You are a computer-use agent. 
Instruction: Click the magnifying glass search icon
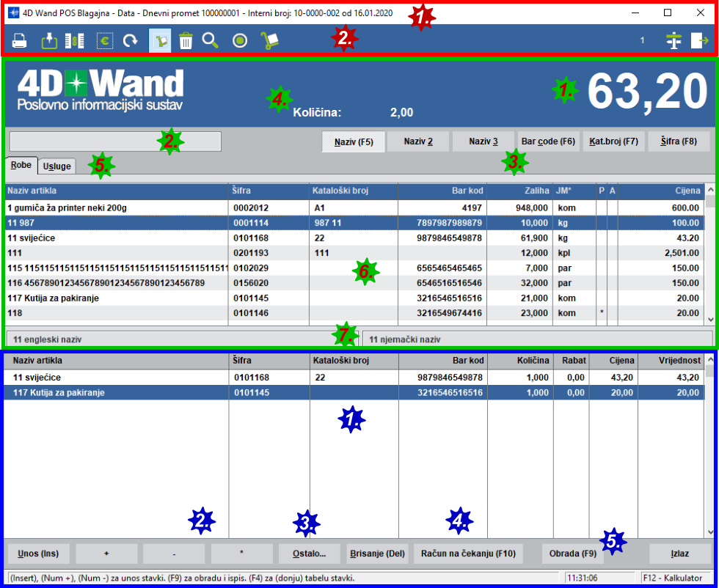click(x=210, y=41)
